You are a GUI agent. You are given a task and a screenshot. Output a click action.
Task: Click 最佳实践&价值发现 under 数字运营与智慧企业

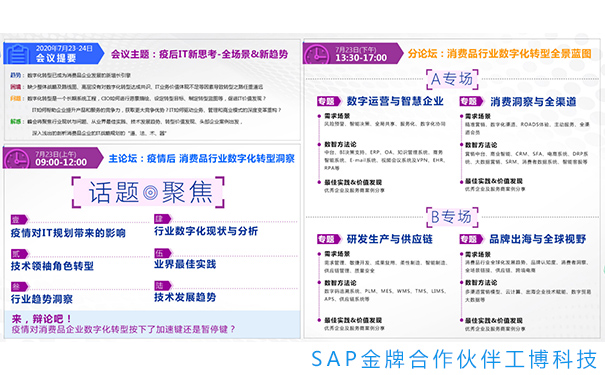point(353,182)
